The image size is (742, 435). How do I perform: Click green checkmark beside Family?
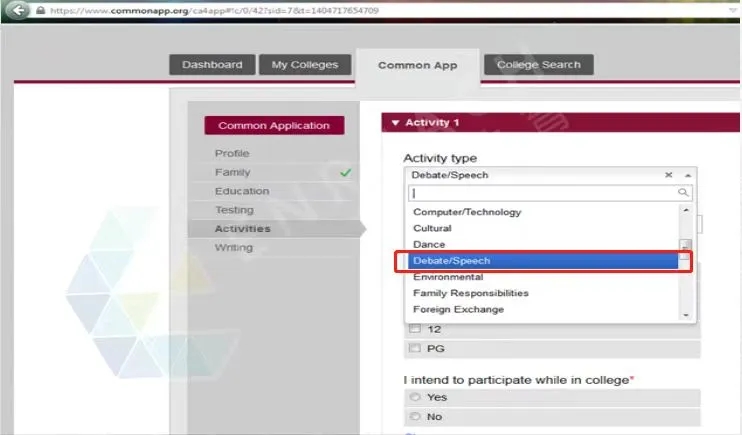(345, 173)
